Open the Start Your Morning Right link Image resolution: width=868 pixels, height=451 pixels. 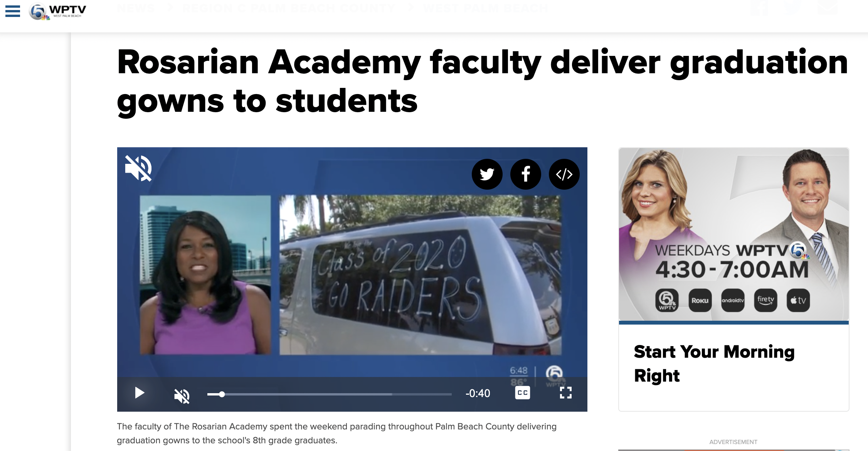point(714,363)
